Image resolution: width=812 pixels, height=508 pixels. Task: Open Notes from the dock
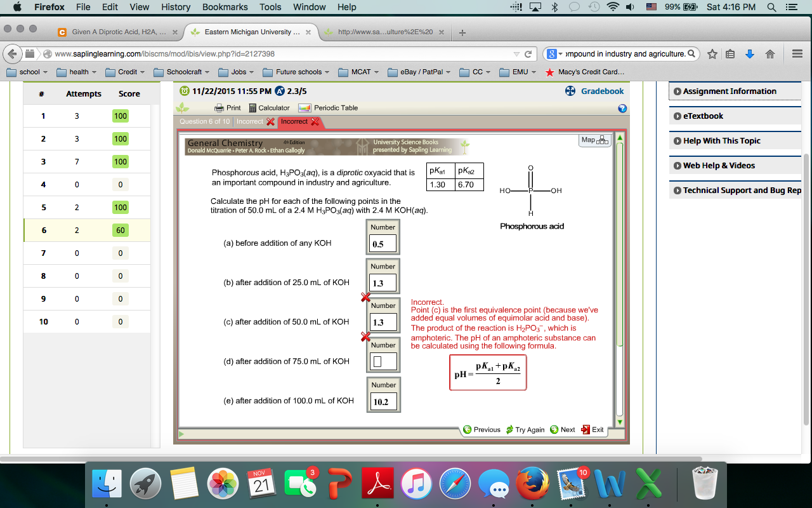(185, 485)
